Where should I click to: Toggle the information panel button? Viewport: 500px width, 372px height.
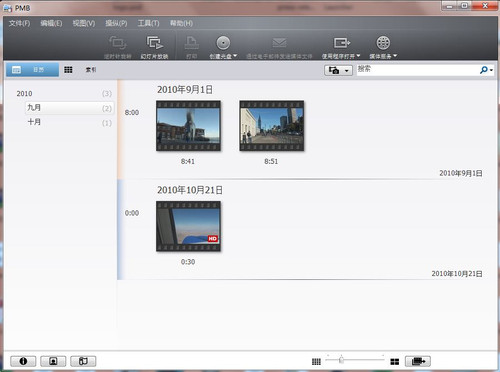point(23,361)
